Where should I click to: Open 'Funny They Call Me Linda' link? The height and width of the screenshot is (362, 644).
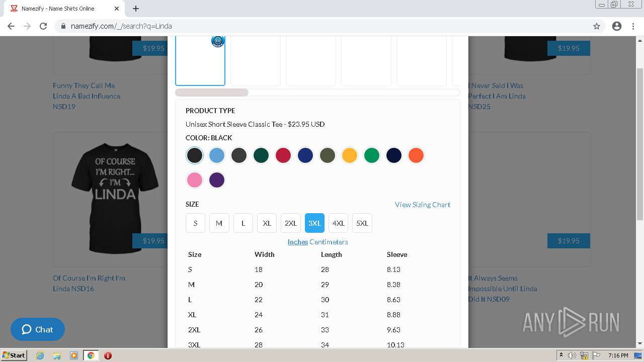tap(87, 96)
